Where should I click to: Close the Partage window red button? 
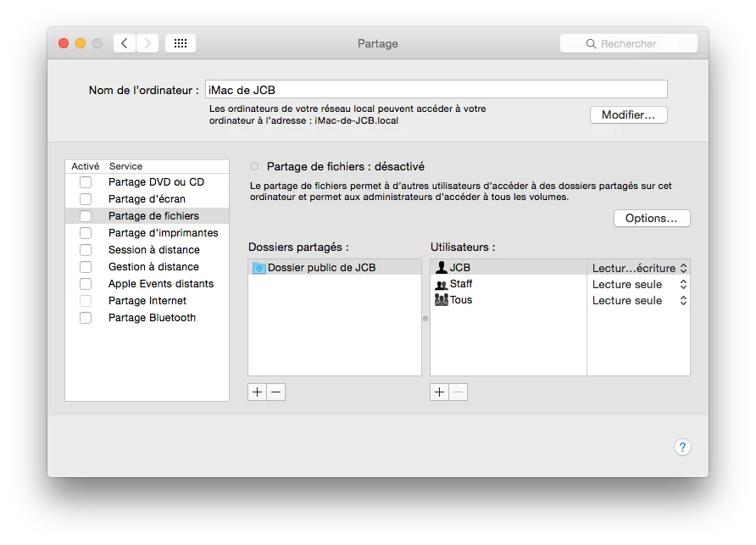(64, 43)
